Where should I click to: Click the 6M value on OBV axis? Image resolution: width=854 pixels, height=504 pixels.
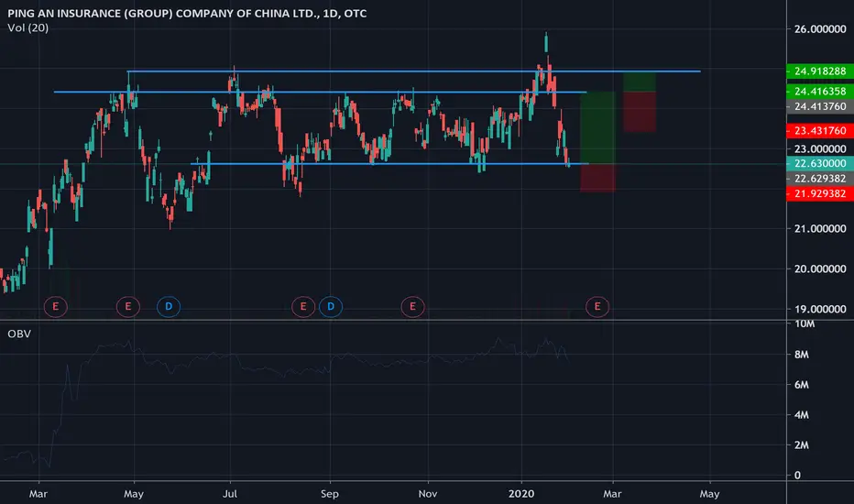(x=801, y=385)
